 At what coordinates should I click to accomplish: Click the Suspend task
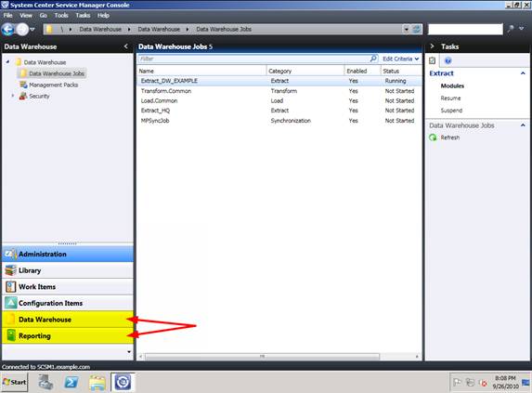tap(451, 111)
